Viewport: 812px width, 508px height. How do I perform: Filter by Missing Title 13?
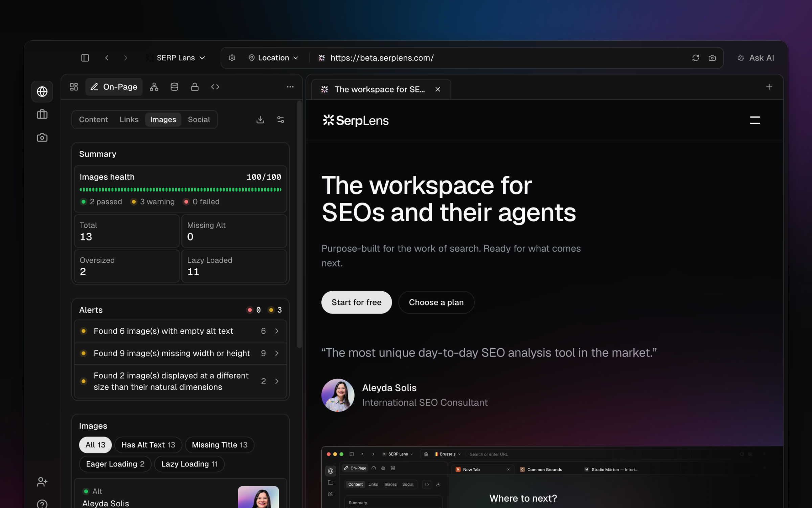220,445
